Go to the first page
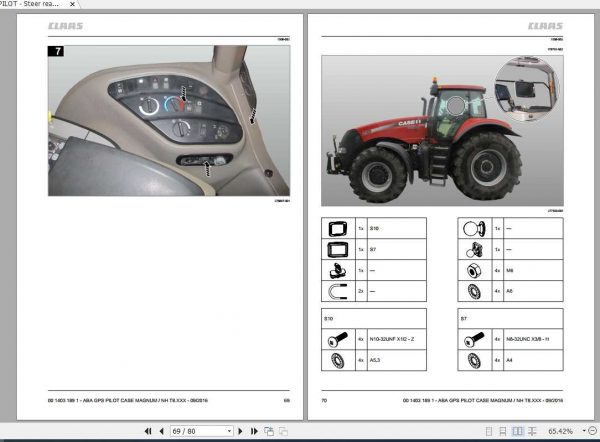Viewport: 600px width, 442px height. 148,431
